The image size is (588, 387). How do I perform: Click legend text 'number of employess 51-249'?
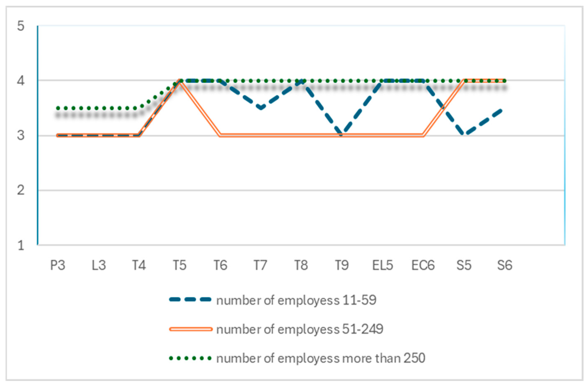[300, 329]
